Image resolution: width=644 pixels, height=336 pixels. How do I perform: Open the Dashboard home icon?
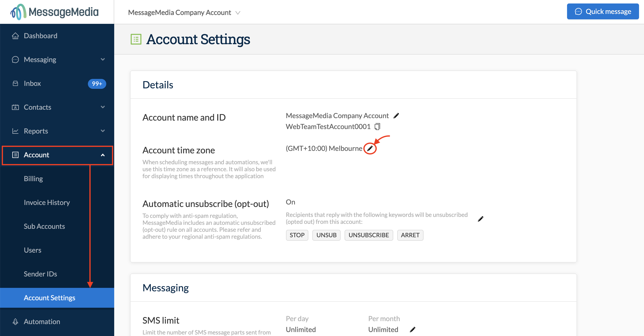click(15, 36)
